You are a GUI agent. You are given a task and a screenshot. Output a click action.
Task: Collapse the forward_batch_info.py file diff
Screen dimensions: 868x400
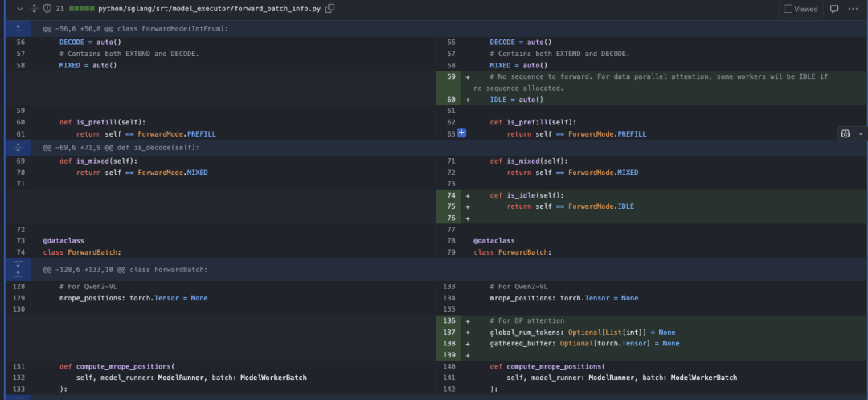tap(20, 9)
